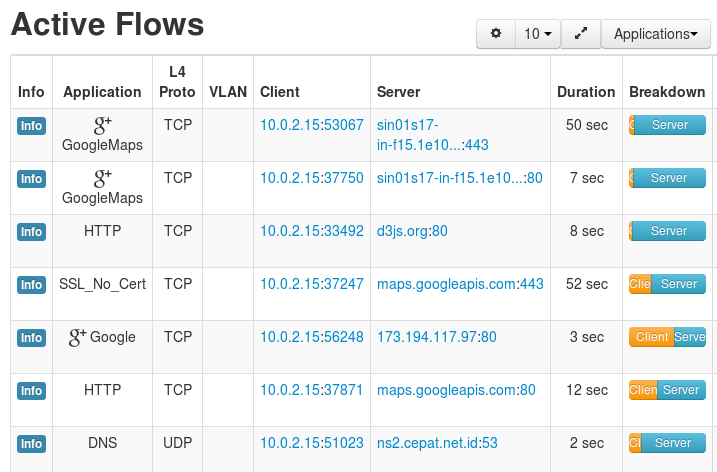The height and width of the screenshot is (472, 717).
Task: Sort flows by the Duration column header
Action: click(x=586, y=92)
